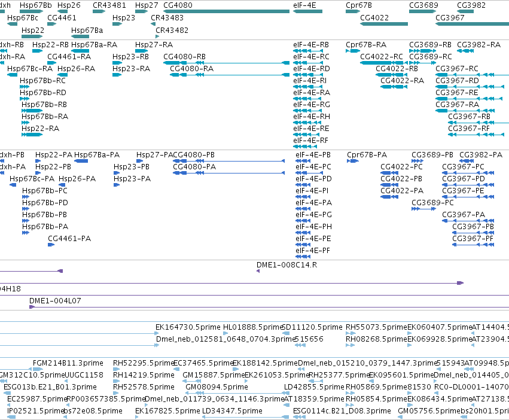
Task: Select transcript Hsp27-RA
Action: (154, 44)
